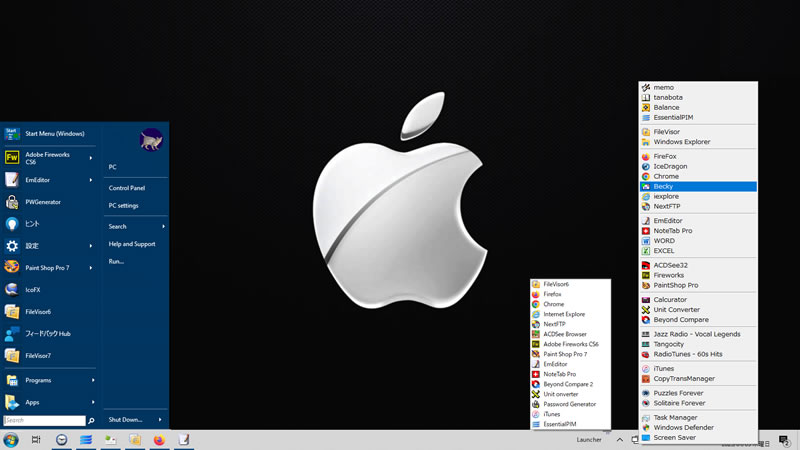The height and width of the screenshot is (450, 800).
Task: Open the ヒント start menu entry
Action: (x=49, y=224)
